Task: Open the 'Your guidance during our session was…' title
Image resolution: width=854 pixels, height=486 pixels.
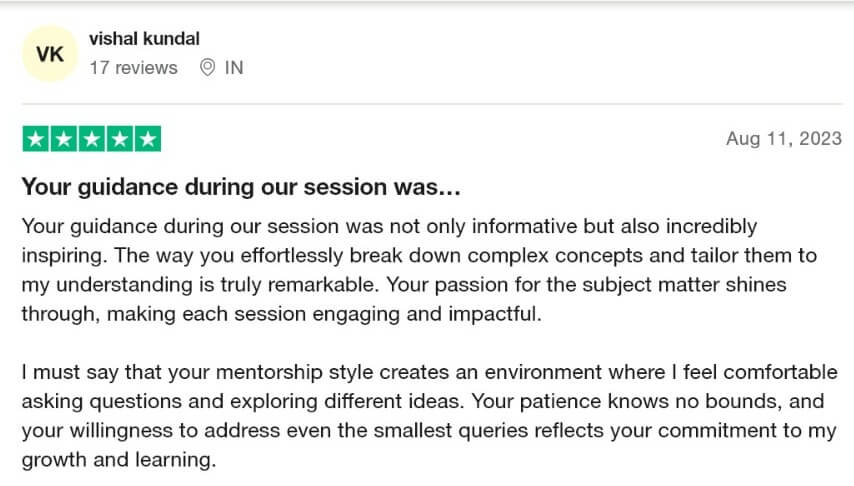Action: pos(240,187)
